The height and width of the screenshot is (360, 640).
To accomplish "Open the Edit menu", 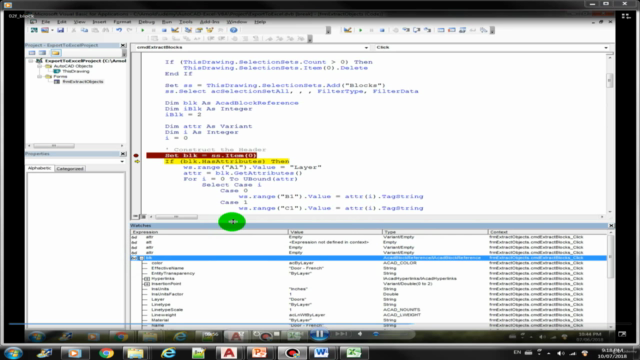I will (62, 22).
